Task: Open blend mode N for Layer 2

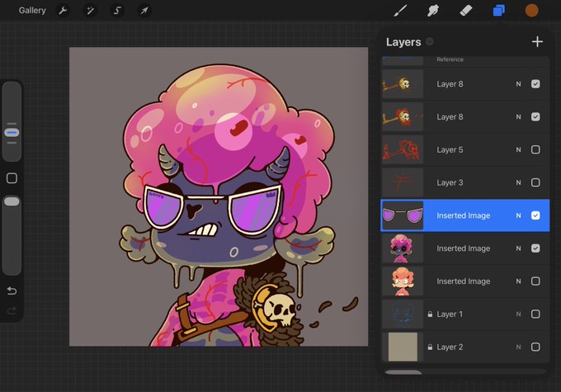Action: coord(518,347)
